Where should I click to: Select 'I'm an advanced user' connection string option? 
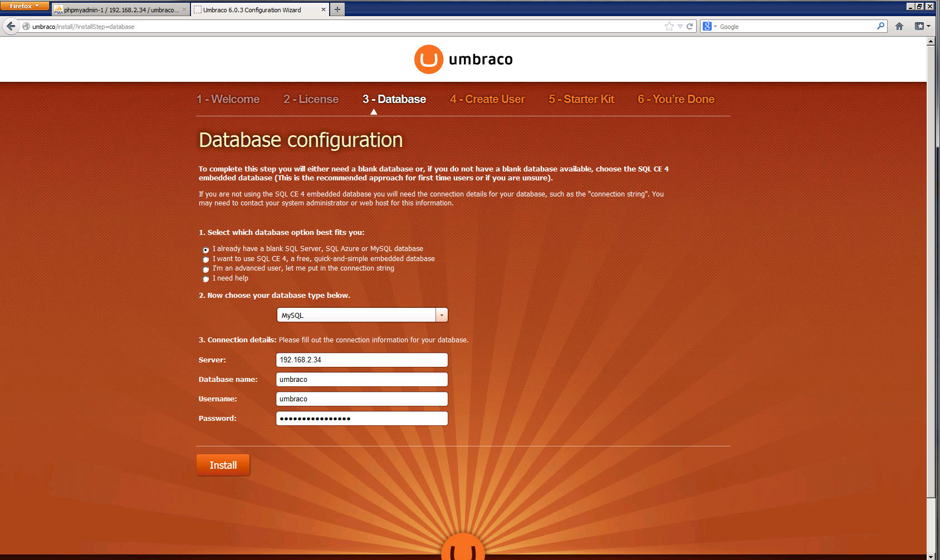205,269
